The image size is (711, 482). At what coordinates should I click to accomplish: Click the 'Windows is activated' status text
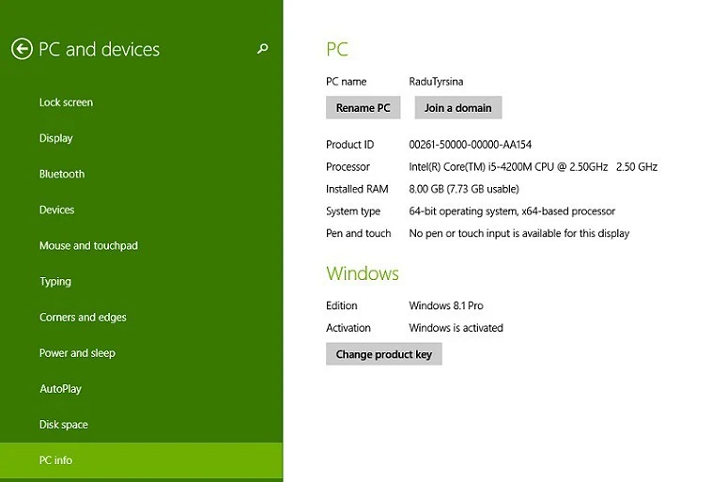[x=456, y=328]
